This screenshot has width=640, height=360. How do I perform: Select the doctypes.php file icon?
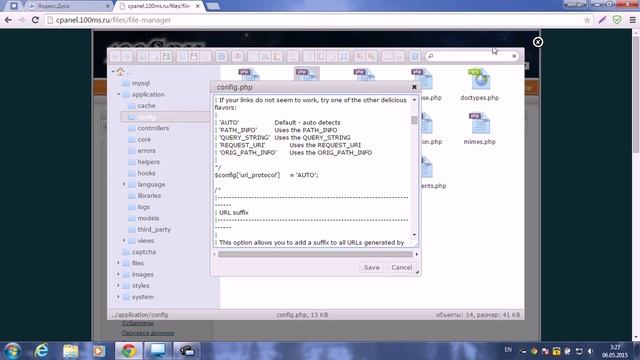(480, 80)
